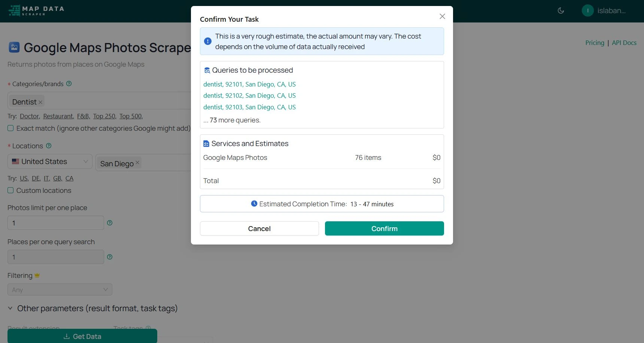Open the Filtering Any dropdown
The image size is (644, 343).
point(60,289)
